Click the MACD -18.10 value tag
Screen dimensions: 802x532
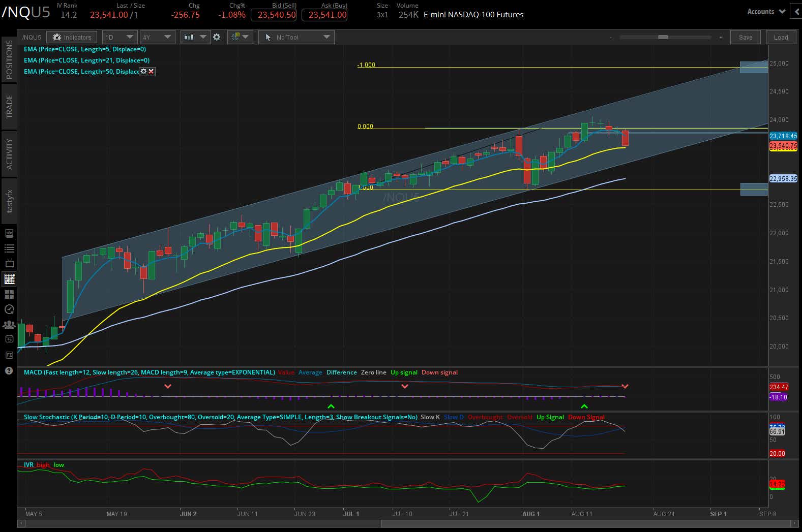(779, 397)
